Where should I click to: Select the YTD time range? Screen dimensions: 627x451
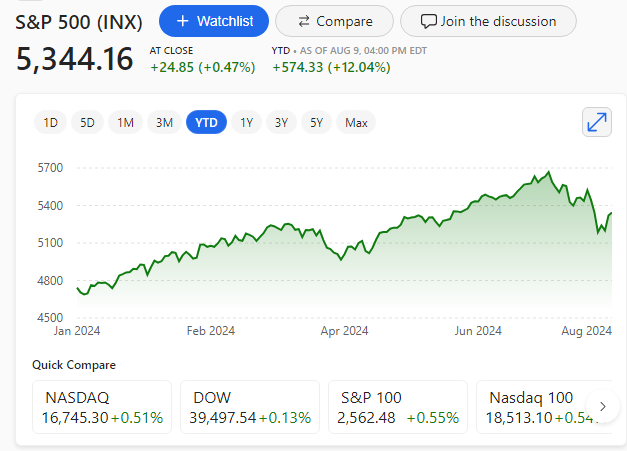pyautogui.click(x=206, y=122)
